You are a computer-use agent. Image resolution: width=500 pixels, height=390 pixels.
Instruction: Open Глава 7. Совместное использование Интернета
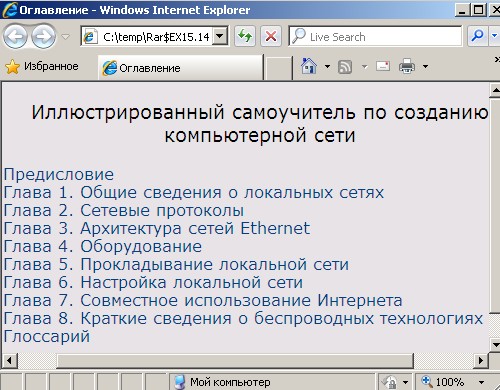(203, 300)
